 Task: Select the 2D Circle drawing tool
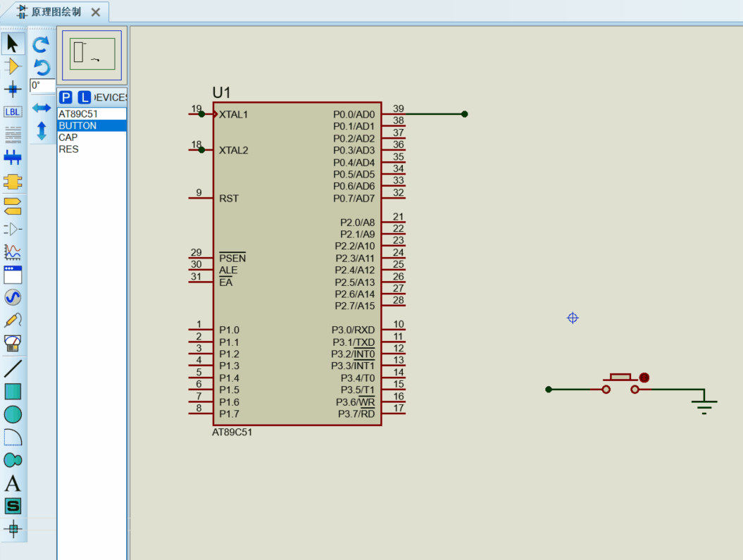click(13, 415)
